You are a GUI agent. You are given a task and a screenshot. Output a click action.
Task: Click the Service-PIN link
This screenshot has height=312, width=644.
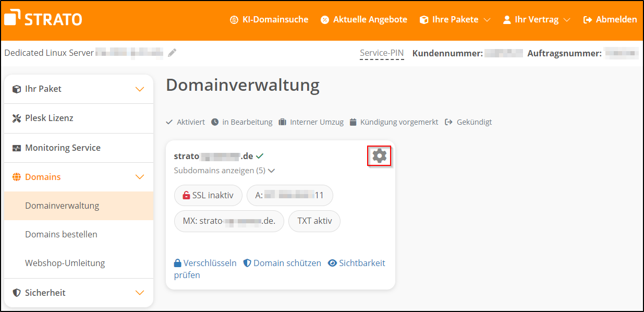pyautogui.click(x=382, y=53)
